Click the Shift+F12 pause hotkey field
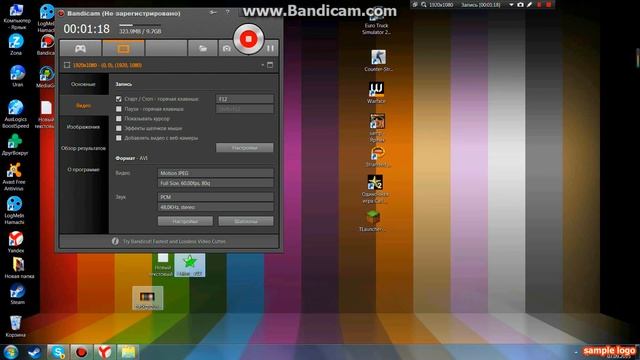Viewport: 640px width, 360px height. pos(244,109)
